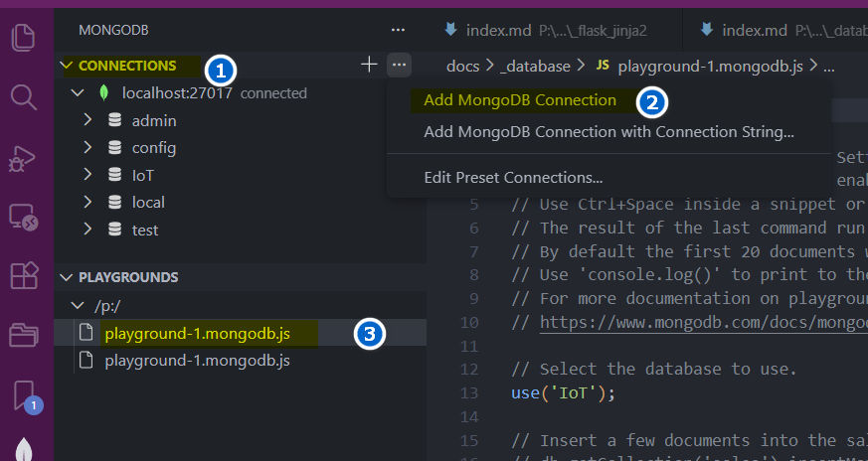Screen dimensions: 868x461
Task: Expand the test database node
Action: coord(88,230)
